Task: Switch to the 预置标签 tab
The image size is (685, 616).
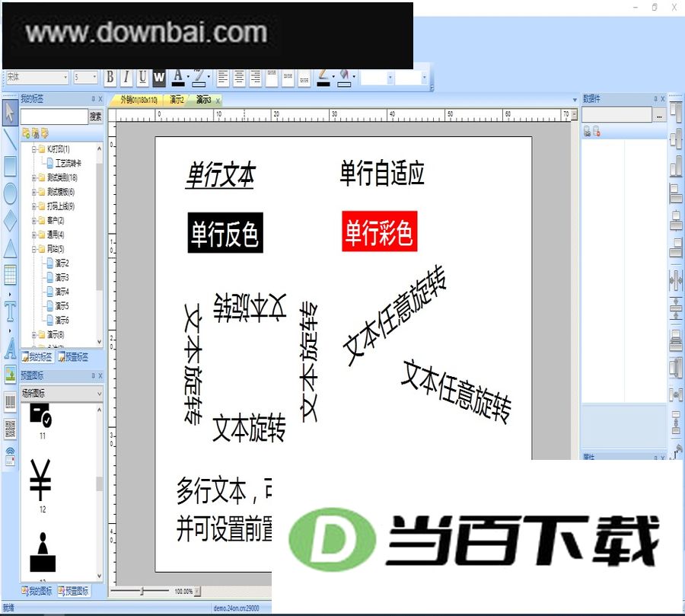Action: pos(73,357)
